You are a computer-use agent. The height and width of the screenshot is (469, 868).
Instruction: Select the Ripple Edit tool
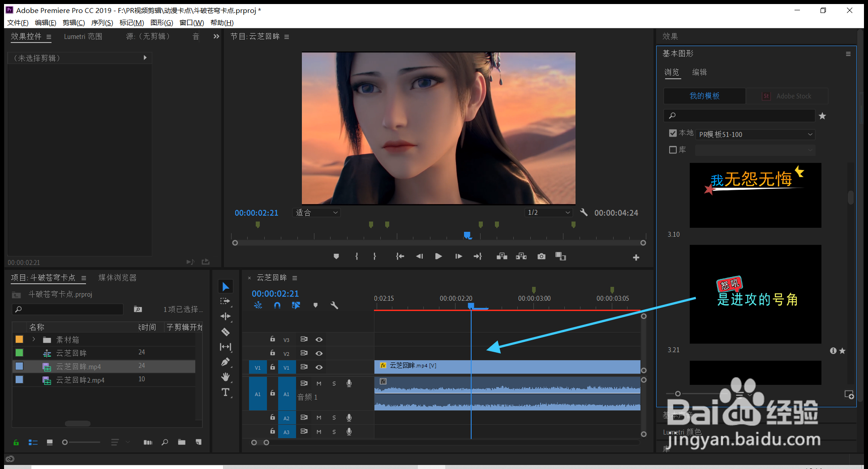[x=226, y=316]
